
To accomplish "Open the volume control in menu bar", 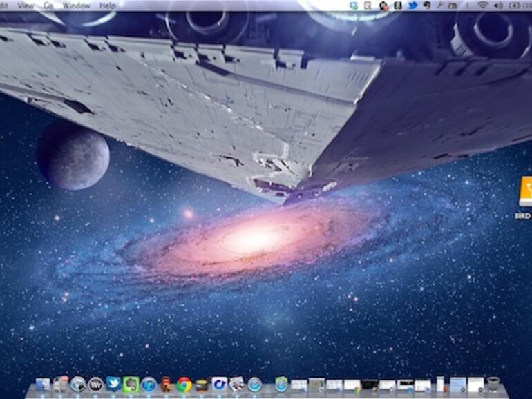I will (x=498, y=6).
